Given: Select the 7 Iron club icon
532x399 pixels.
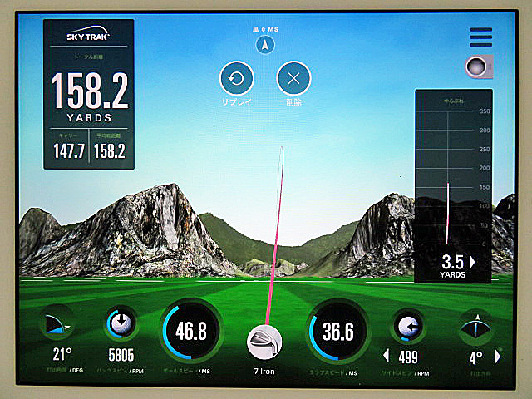Looking at the screenshot, I should 264,342.
